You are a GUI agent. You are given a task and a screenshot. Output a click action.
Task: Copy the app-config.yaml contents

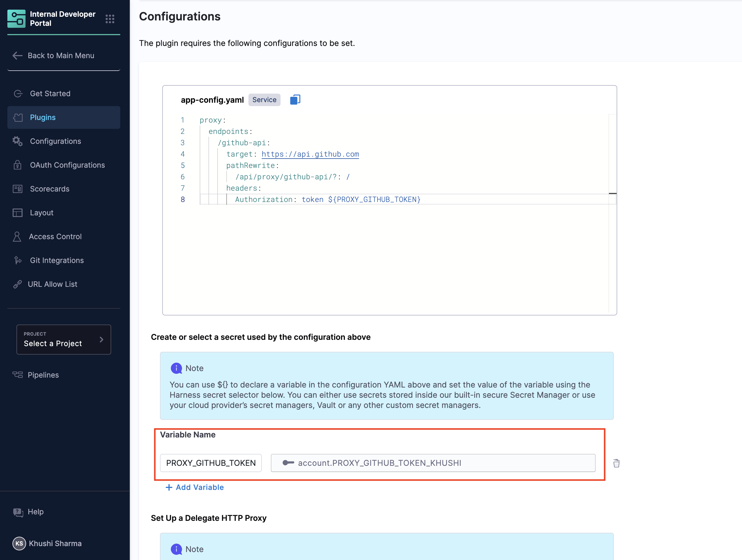pyautogui.click(x=295, y=100)
